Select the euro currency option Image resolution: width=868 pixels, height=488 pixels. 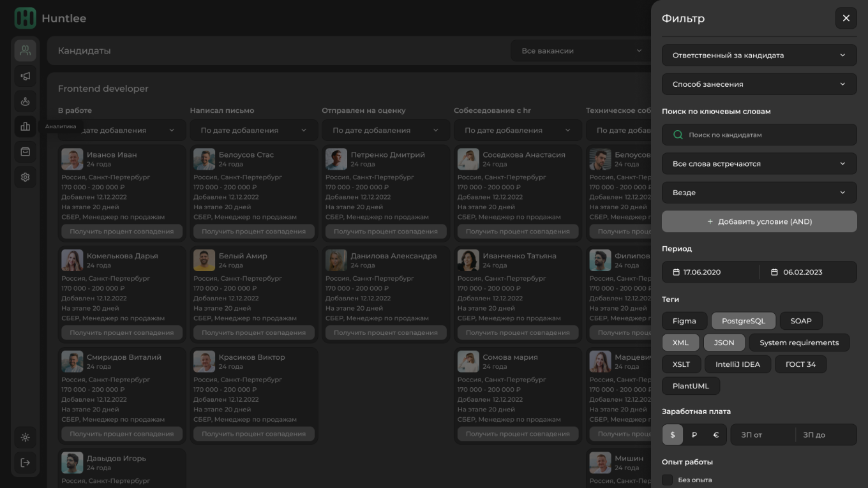click(x=716, y=435)
